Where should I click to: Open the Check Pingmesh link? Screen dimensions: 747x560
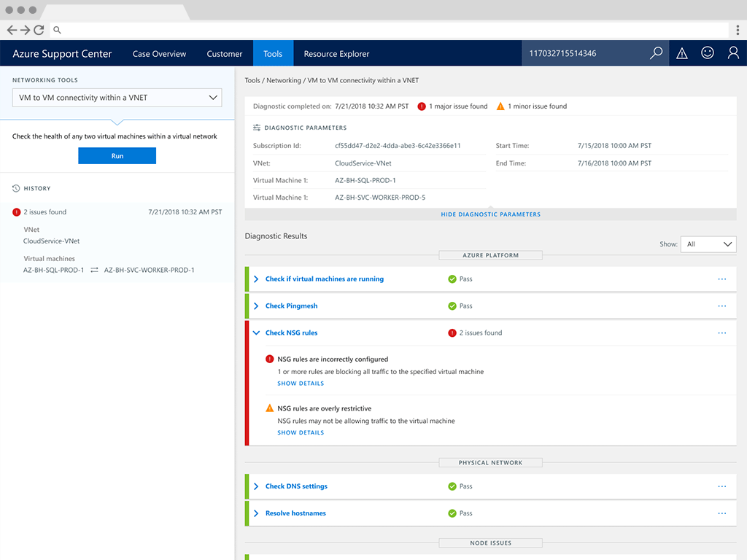coord(292,306)
